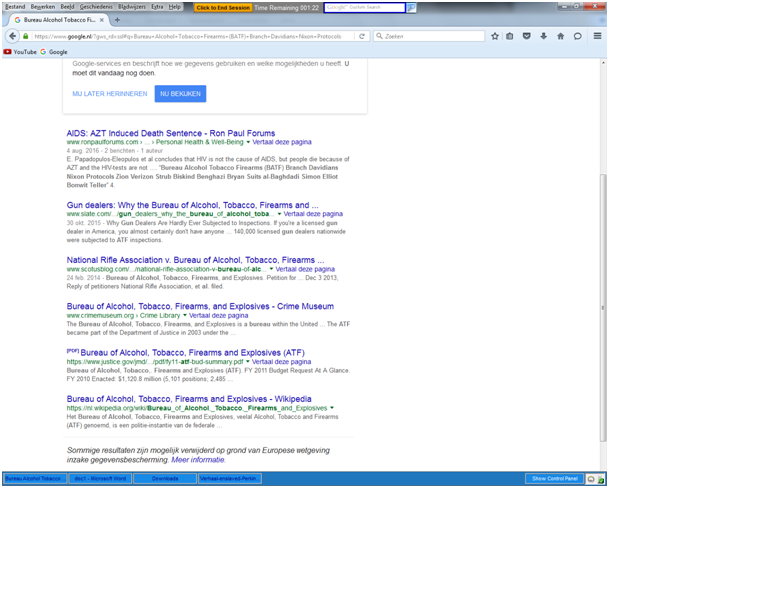Click MIJ LATER HERINNEREN link
Viewport: 768px width, 614px height.
110,94
